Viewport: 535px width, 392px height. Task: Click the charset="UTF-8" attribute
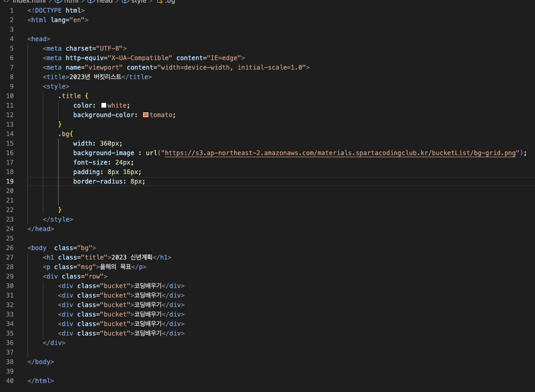click(94, 49)
